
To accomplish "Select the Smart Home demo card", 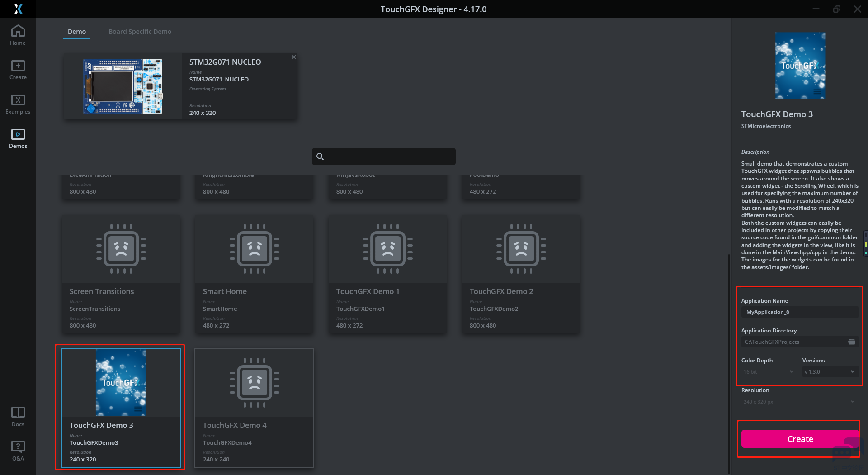I will (255, 275).
